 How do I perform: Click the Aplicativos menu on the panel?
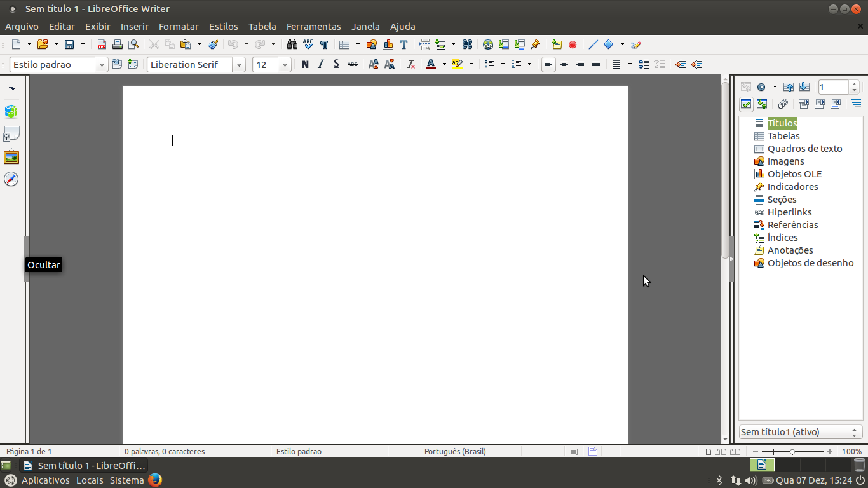click(45, 480)
